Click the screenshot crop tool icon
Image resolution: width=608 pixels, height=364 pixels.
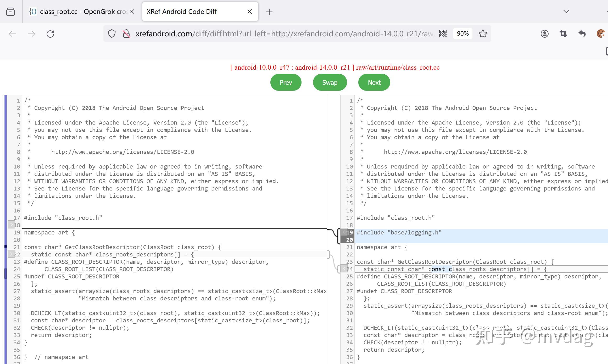(563, 34)
